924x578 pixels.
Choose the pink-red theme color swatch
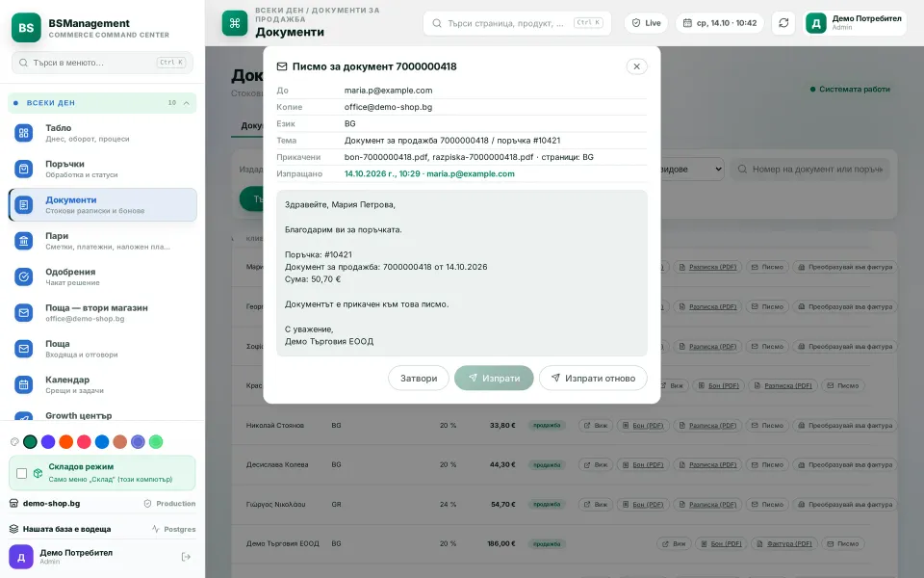85,442
